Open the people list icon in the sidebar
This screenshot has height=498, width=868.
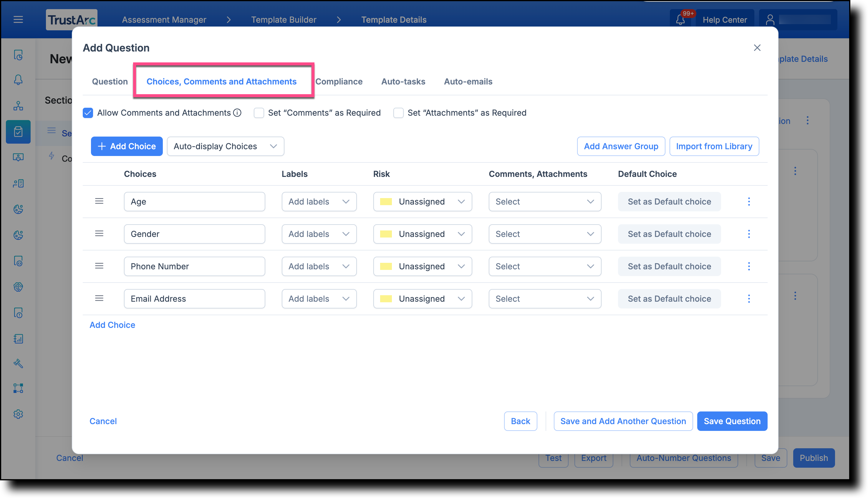18,184
